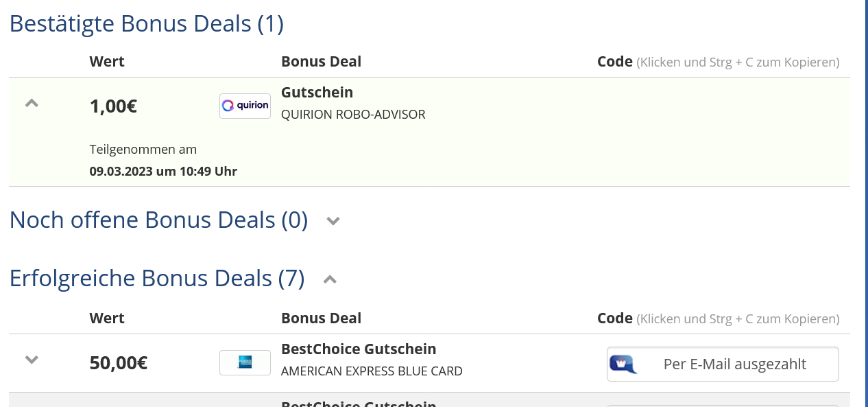Image resolution: width=868 pixels, height=407 pixels.
Task: Click the BestChoice Gutschein title of Amex row
Action: pyautogui.click(x=359, y=349)
